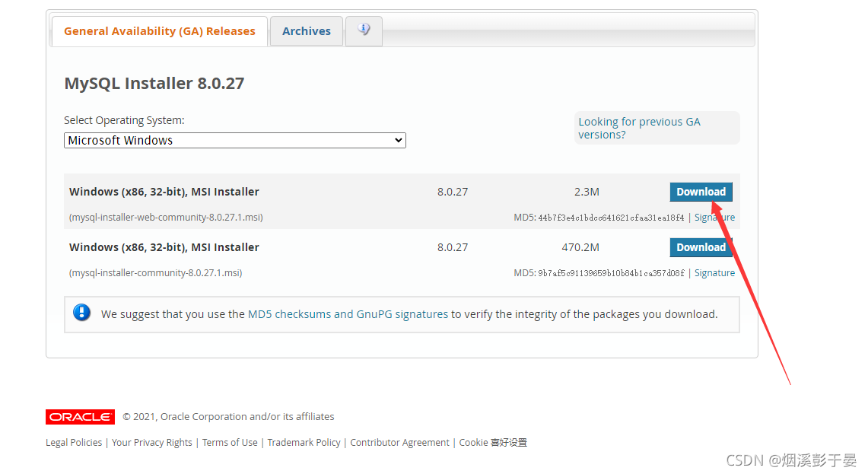The width and height of the screenshot is (868, 474).
Task: Select filename mysql-installer-web-community-8.0.27.1.msi text
Action: pyautogui.click(x=166, y=218)
